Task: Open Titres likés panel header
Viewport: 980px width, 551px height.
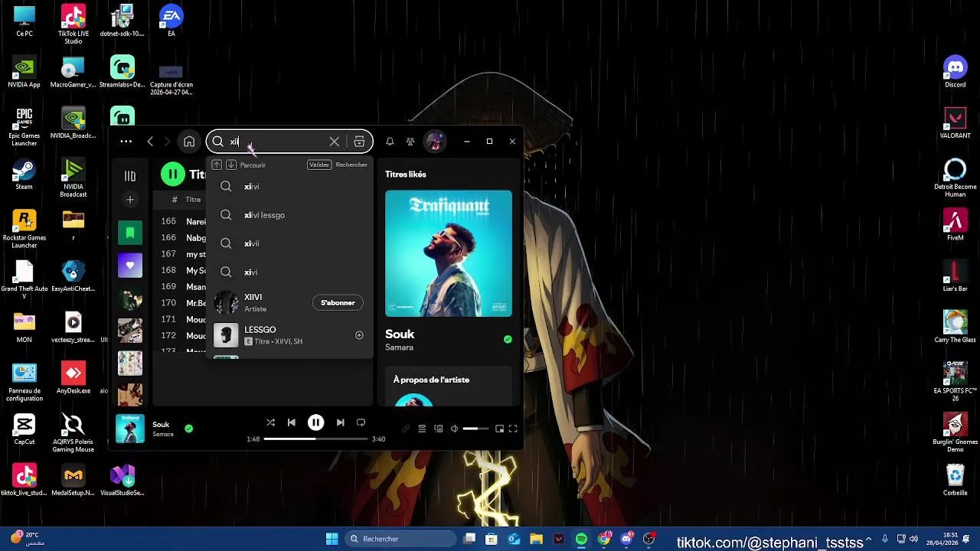Action: [406, 174]
